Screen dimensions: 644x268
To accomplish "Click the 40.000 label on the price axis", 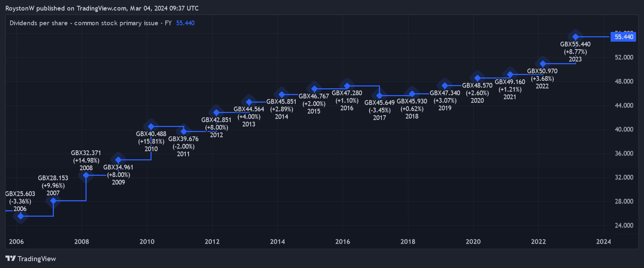I will click(624, 129).
